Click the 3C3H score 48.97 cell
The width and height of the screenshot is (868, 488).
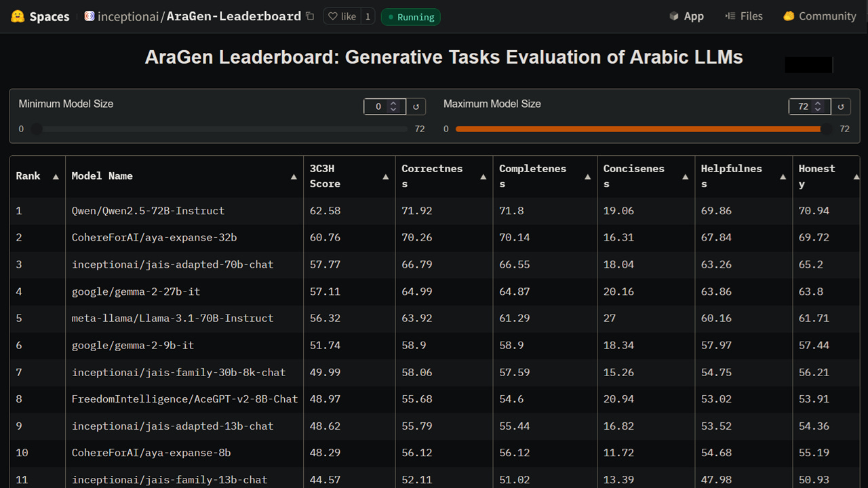coord(349,399)
